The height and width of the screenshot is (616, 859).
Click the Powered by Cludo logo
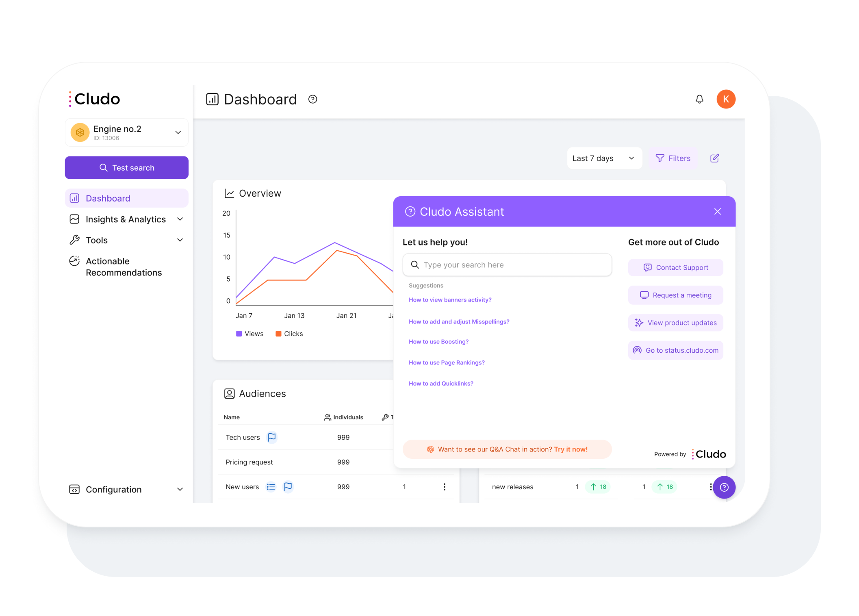click(x=709, y=454)
